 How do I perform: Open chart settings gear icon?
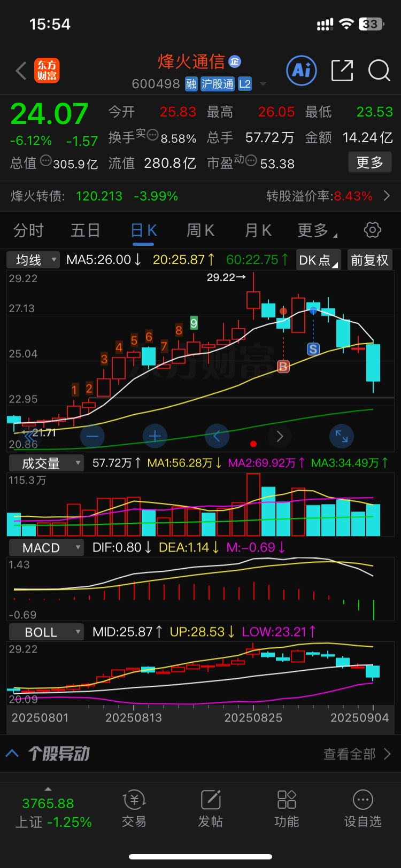373,230
